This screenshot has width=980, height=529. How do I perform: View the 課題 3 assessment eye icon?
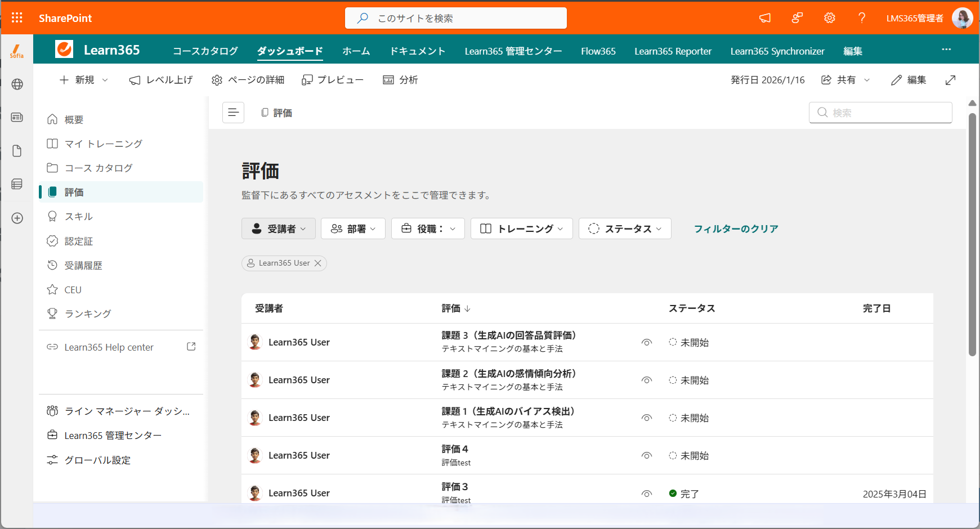tap(647, 342)
